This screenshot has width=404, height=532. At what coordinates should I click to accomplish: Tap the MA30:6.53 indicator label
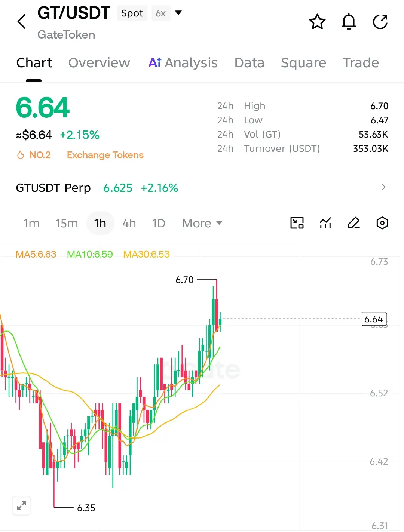147,254
